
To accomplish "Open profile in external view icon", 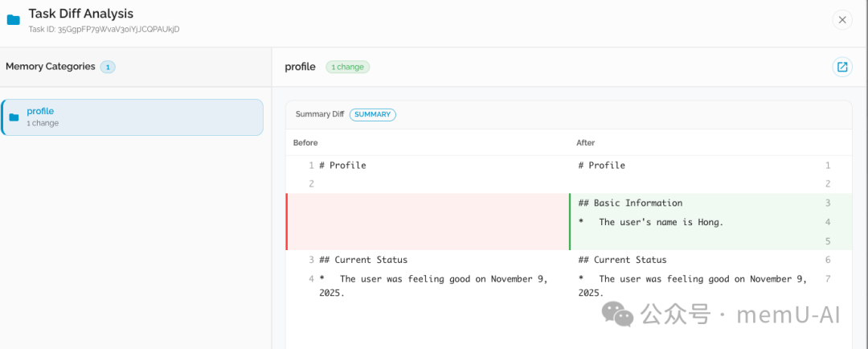I will [x=841, y=67].
